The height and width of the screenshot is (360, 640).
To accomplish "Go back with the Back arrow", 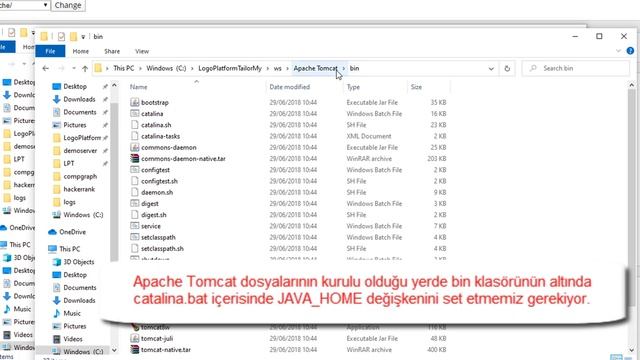I will pos(46,68).
